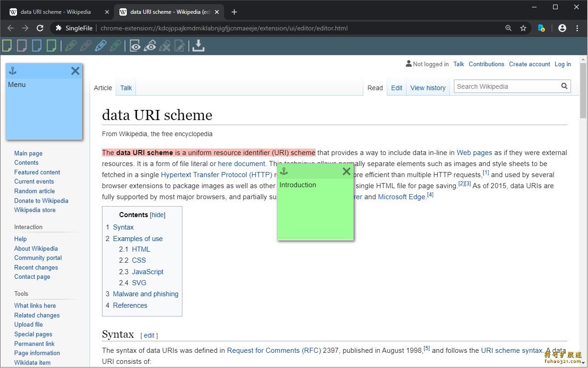
Task: Reload the page
Action: [x=40, y=28]
